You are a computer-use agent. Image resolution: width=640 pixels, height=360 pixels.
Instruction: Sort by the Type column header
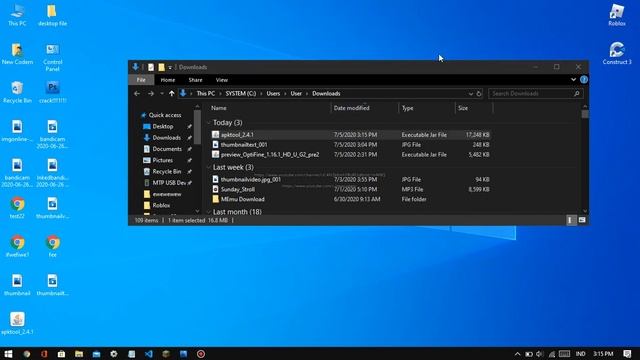pyautogui.click(x=427, y=108)
